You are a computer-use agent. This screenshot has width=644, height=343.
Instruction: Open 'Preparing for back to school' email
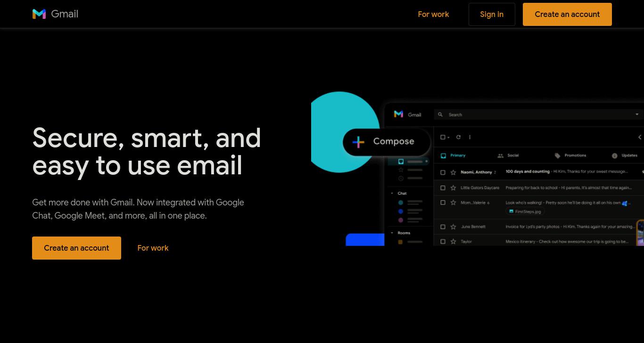coord(569,188)
